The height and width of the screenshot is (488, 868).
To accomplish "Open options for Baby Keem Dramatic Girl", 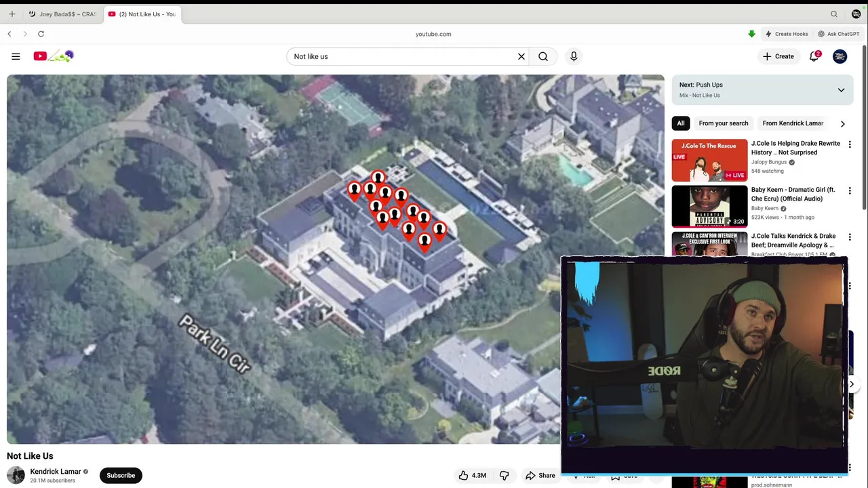I will click(x=850, y=191).
